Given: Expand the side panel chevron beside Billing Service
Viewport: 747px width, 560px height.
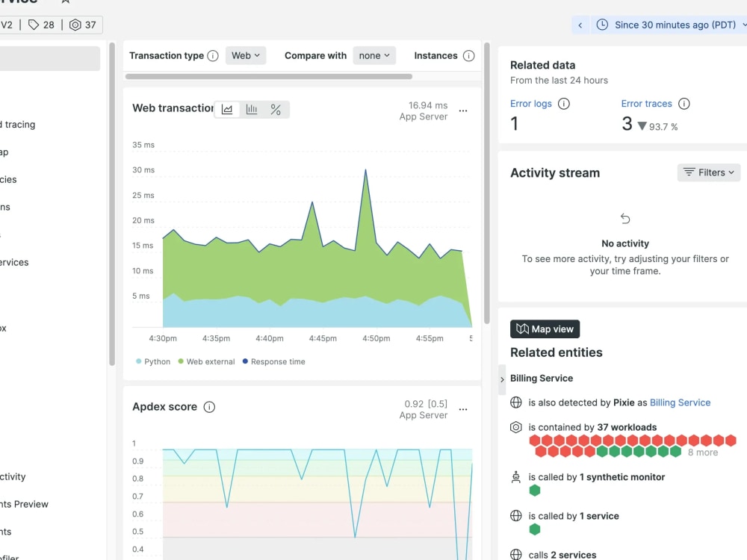Looking at the screenshot, I should pyautogui.click(x=502, y=379).
